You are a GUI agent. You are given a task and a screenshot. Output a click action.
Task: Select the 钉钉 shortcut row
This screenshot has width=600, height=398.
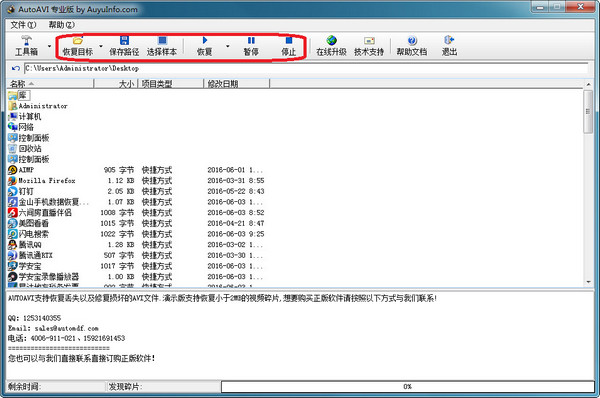pyautogui.click(x=136, y=191)
